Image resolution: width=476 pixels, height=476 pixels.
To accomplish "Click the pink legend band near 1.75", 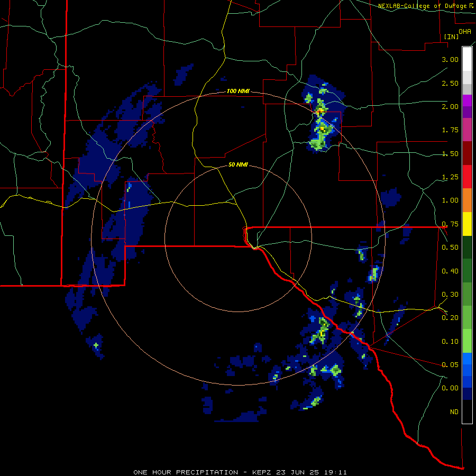I will click(x=467, y=130).
